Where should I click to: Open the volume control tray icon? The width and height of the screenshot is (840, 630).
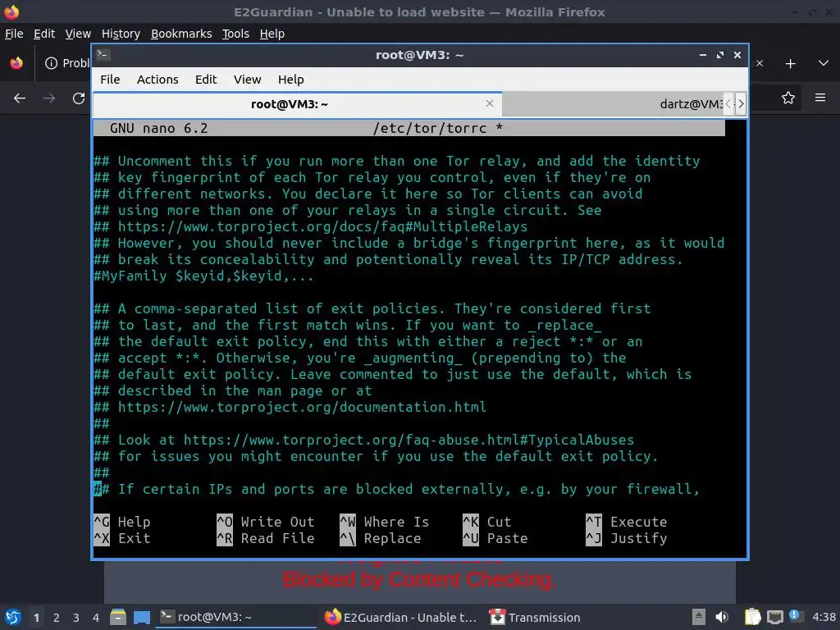point(722,617)
